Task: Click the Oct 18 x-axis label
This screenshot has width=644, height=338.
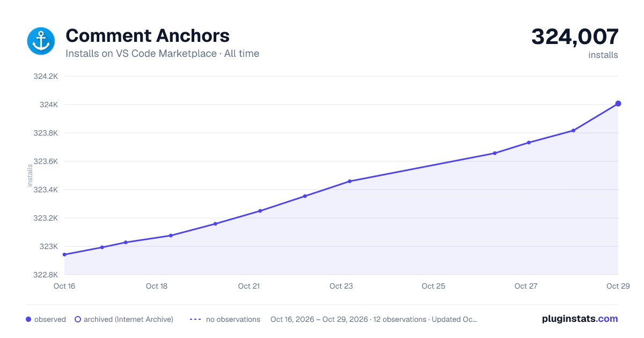Action: coord(157,286)
